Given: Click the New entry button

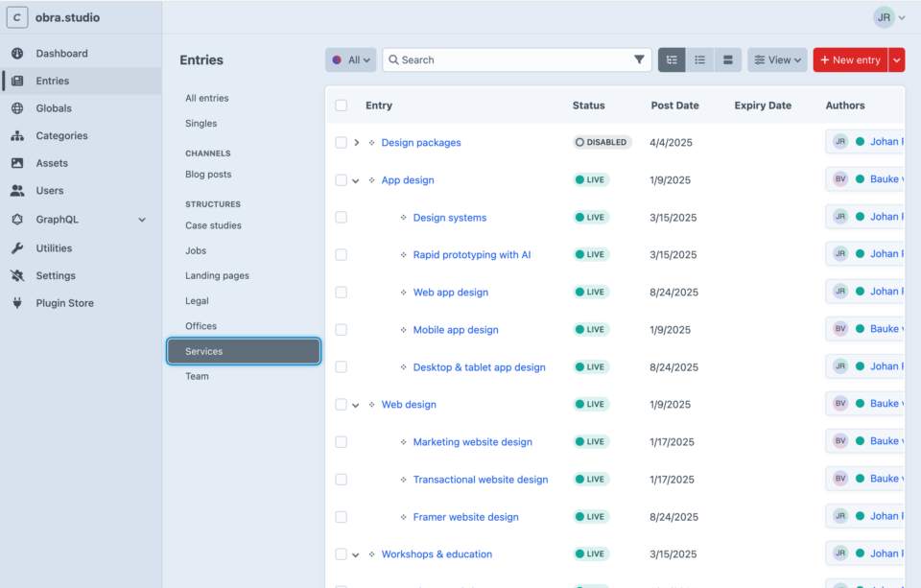Looking at the screenshot, I should [x=850, y=60].
